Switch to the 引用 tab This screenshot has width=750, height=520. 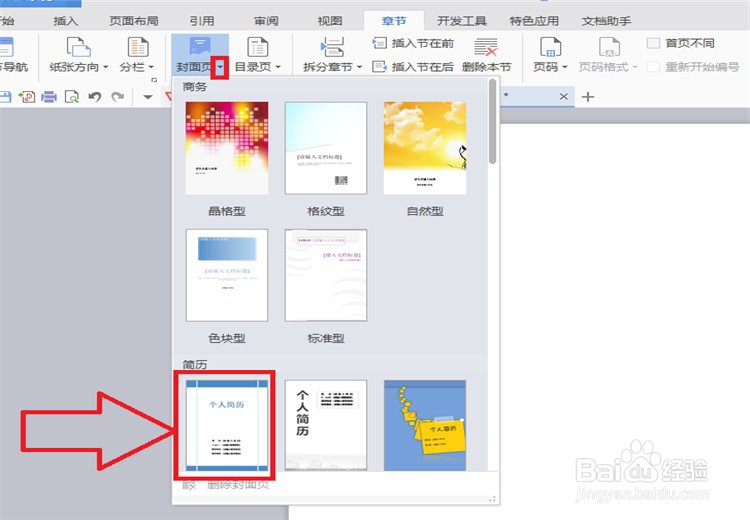201,21
